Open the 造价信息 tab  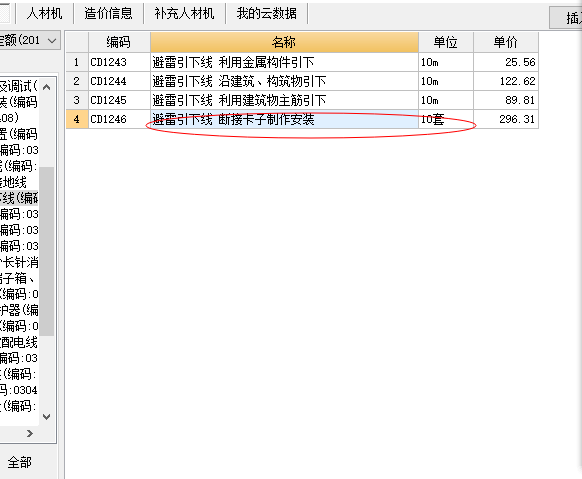click(x=108, y=13)
